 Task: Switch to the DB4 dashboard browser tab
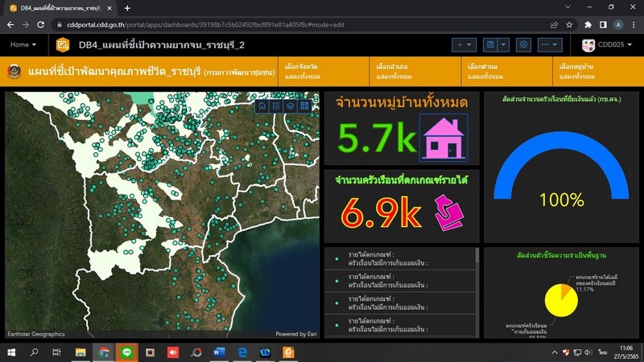pyautogui.click(x=60, y=8)
